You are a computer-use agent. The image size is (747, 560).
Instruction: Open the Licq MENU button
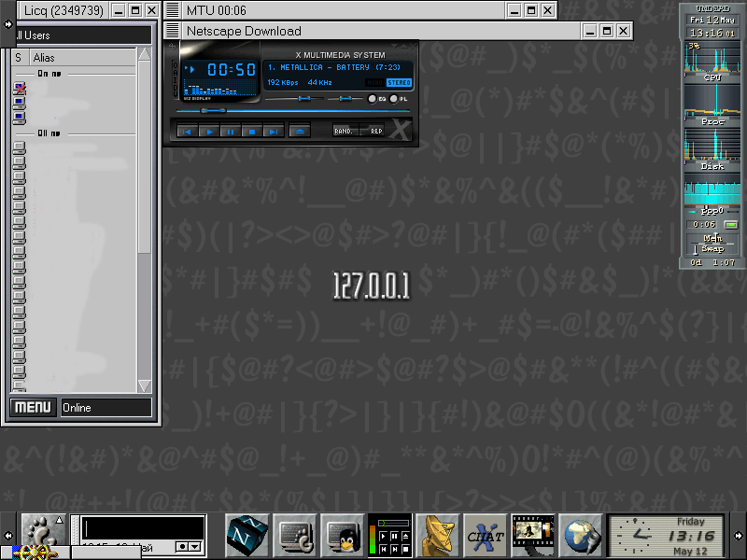click(x=33, y=408)
